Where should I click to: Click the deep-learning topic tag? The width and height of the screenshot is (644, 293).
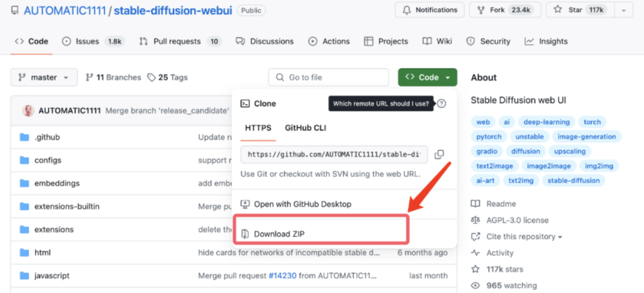[x=546, y=122]
